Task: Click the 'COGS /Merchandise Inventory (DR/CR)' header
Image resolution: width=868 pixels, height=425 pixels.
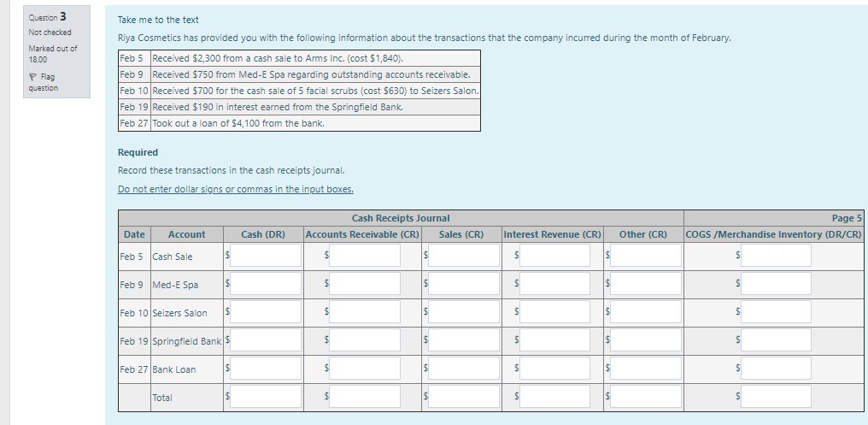Action: pos(773,234)
